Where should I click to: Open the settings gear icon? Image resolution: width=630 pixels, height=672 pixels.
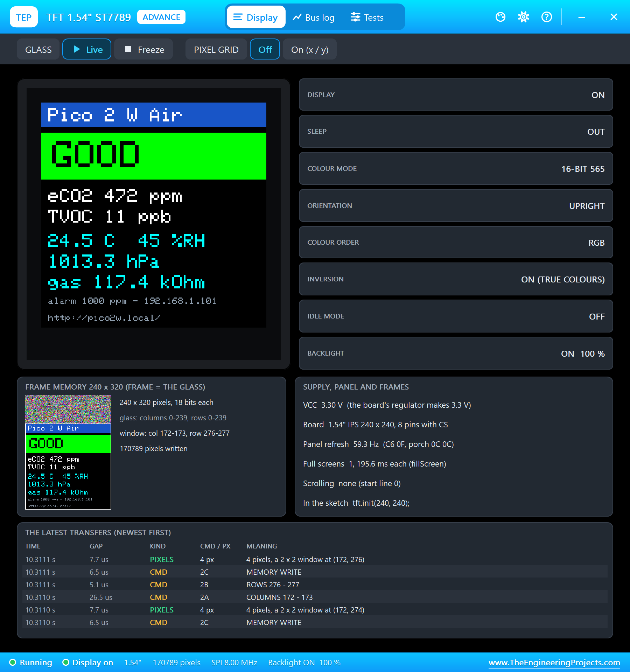click(524, 17)
